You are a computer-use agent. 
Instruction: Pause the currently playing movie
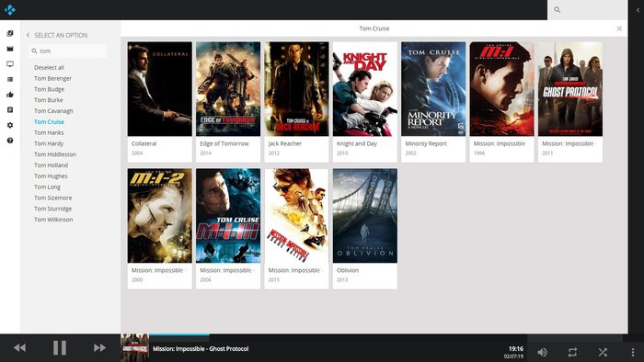tap(60, 347)
